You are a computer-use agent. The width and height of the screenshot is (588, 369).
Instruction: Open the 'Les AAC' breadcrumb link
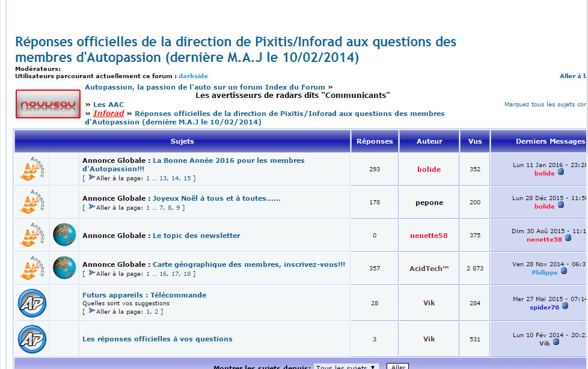(108, 105)
